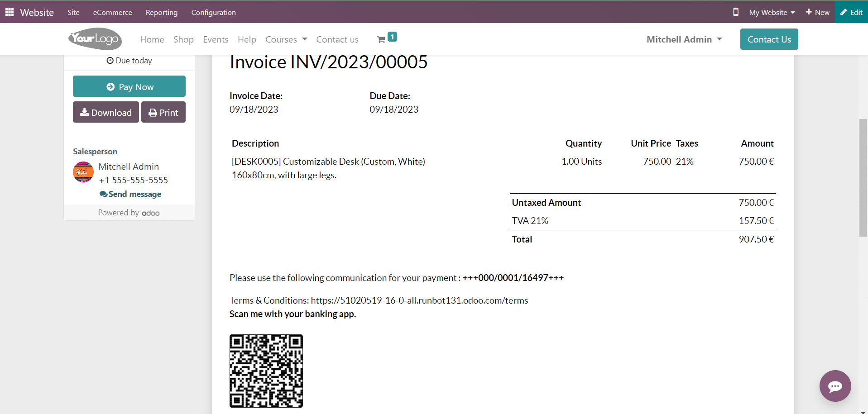The height and width of the screenshot is (414, 868).
Task: Click the Pay Now button
Action: [129, 86]
